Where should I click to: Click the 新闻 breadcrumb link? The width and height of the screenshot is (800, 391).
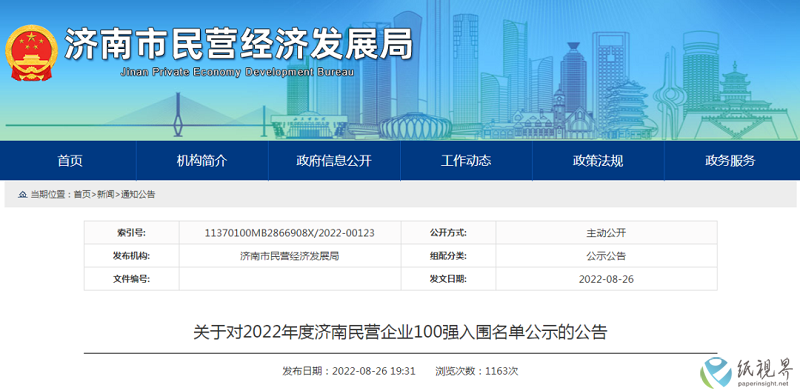click(x=106, y=194)
